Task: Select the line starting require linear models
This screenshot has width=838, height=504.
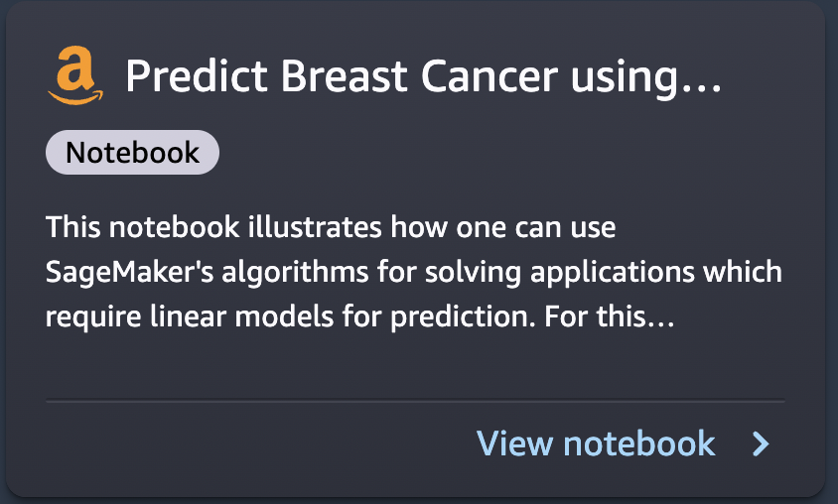Action: (359, 317)
